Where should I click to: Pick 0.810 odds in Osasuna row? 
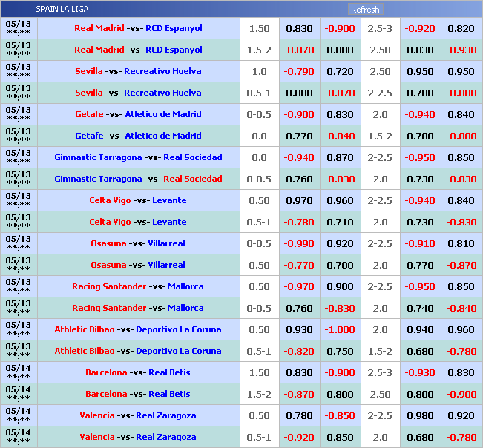(461, 243)
